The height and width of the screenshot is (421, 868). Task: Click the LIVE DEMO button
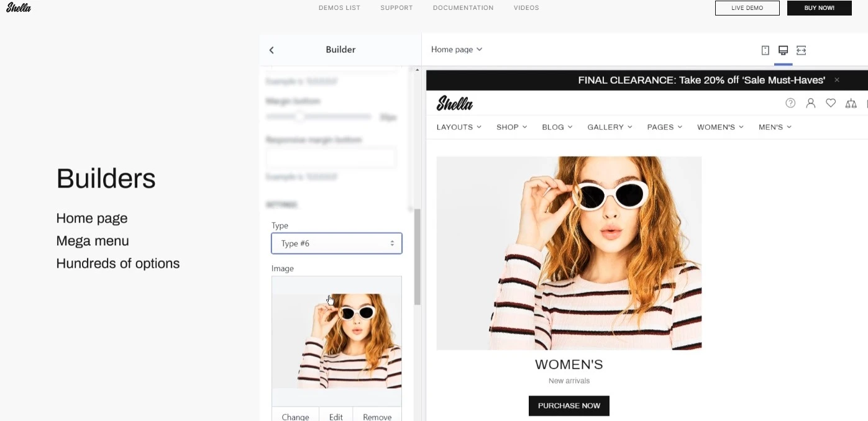pos(747,8)
